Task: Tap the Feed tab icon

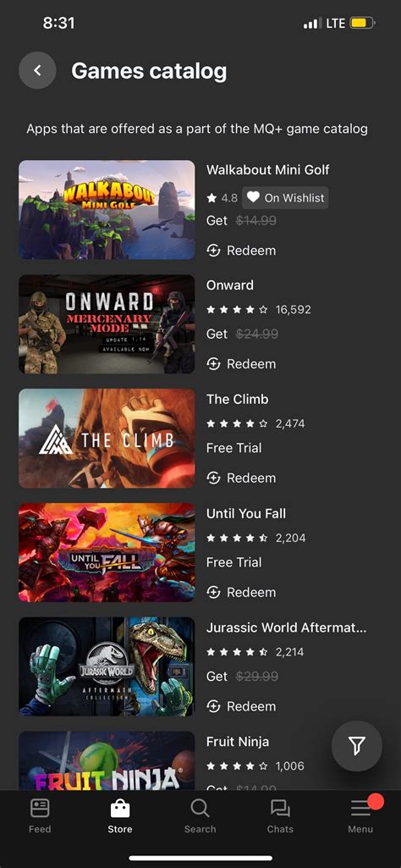Action: pyautogui.click(x=40, y=810)
